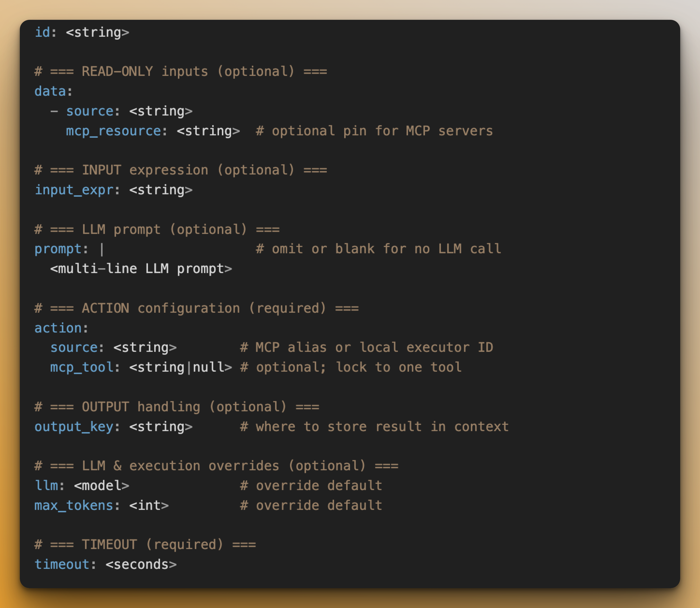This screenshot has width=700, height=608.
Task: Select the optional pin for MCP servers comment
Action: pyautogui.click(x=374, y=131)
